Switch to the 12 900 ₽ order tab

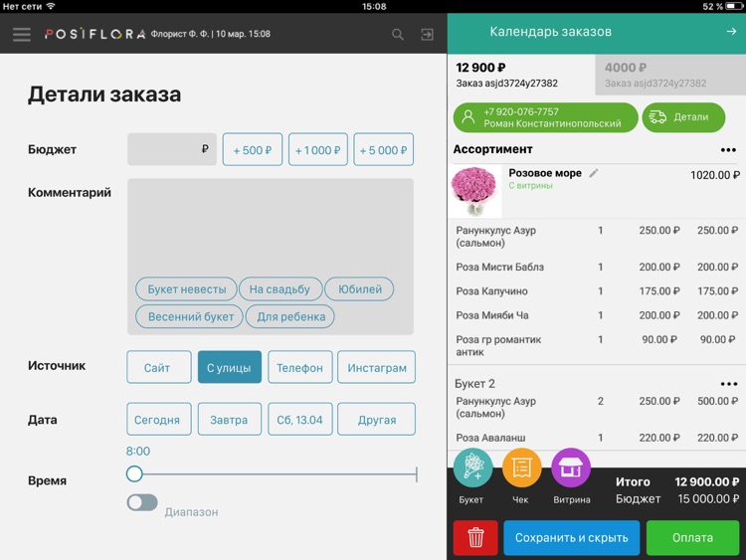(x=521, y=75)
